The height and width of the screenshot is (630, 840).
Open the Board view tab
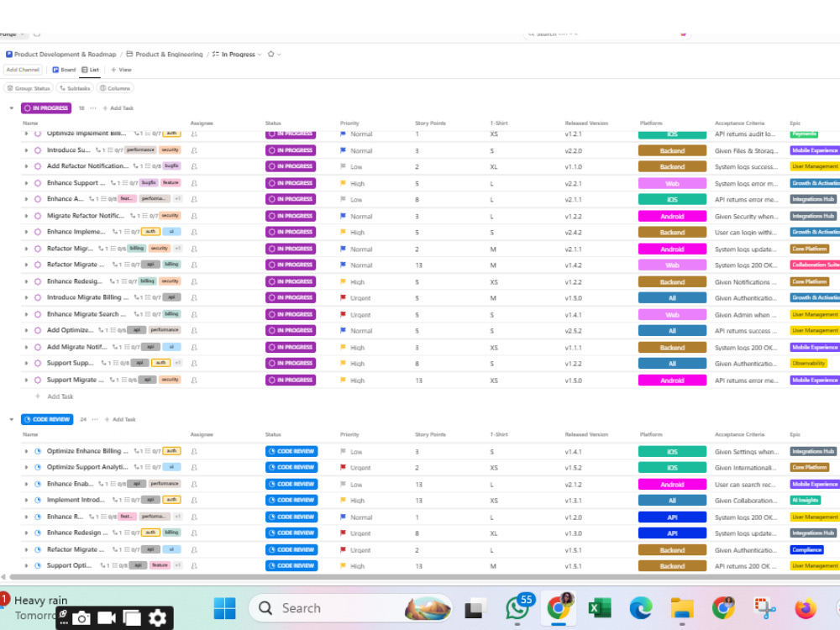[x=64, y=70]
